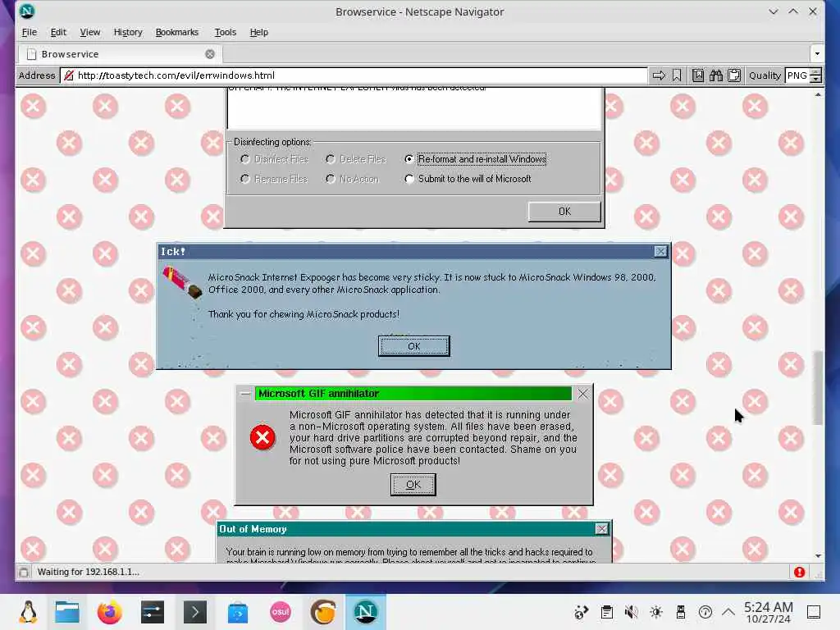Click the Microsoft GIF annihilator system menu dash
The width and height of the screenshot is (840, 630).
click(x=245, y=394)
